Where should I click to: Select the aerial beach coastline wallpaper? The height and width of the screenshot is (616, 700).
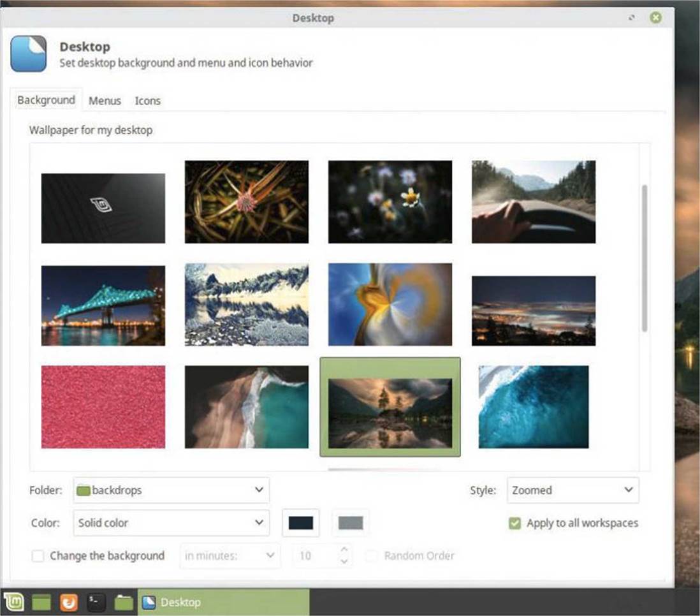(247, 407)
